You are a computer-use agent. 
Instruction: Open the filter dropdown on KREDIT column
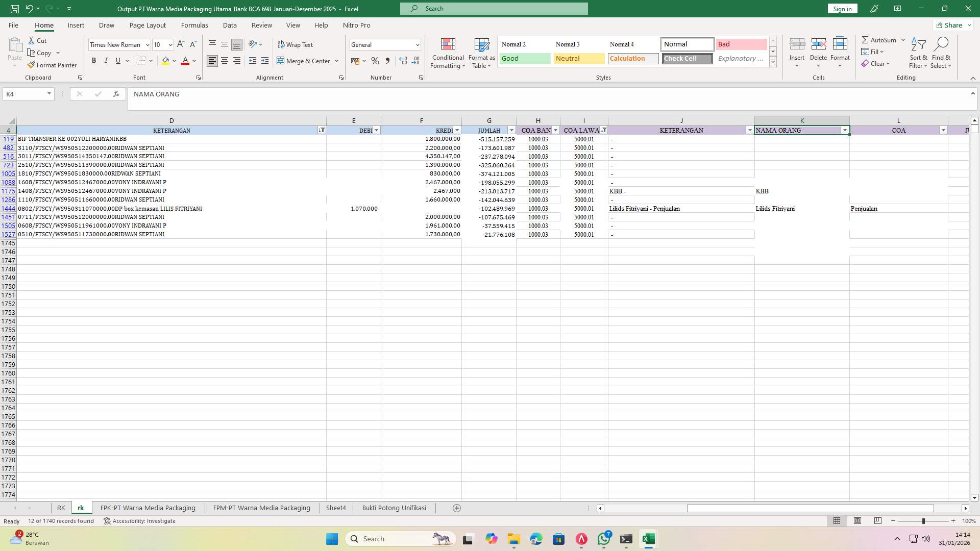click(456, 130)
